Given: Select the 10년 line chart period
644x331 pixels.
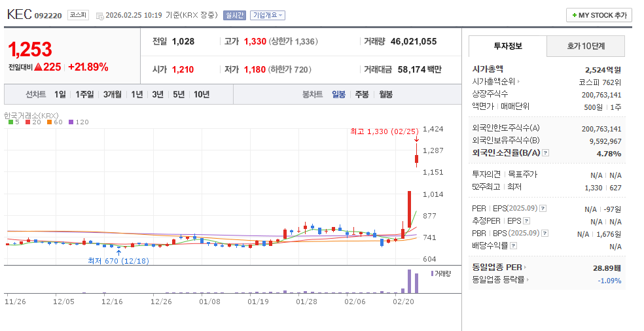Looking at the screenshot, I should click(x=202, y=94).
